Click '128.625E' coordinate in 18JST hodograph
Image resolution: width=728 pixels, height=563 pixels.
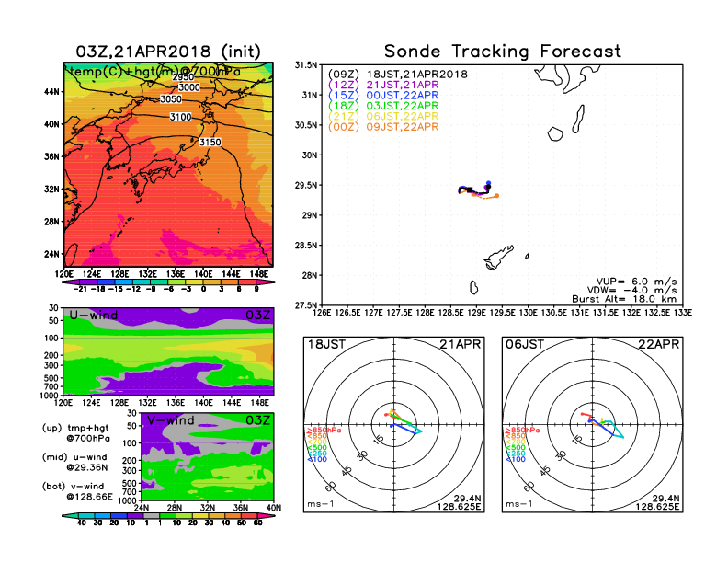(459, 506)
